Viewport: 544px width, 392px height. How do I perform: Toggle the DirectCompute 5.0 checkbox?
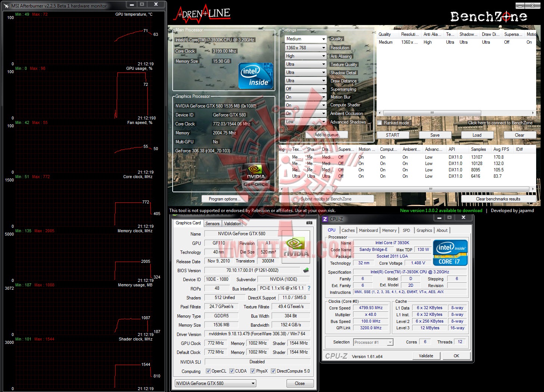tap(273, 371)
